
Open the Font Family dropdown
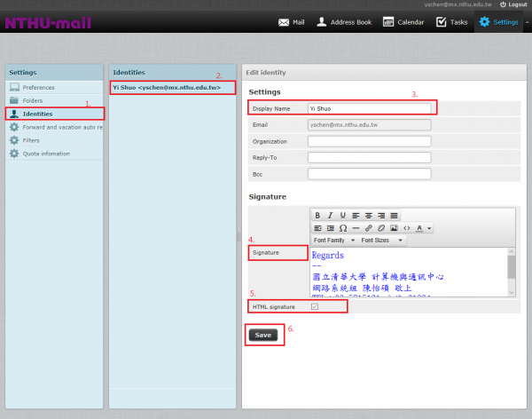click(x=333, y=241)
